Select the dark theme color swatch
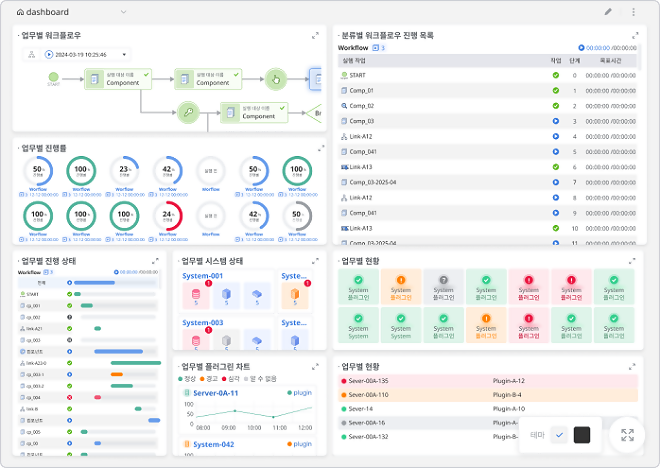Image resolution: width=660 pixels, height=468 pixels. pyautogui.click(x=582, y=435)
